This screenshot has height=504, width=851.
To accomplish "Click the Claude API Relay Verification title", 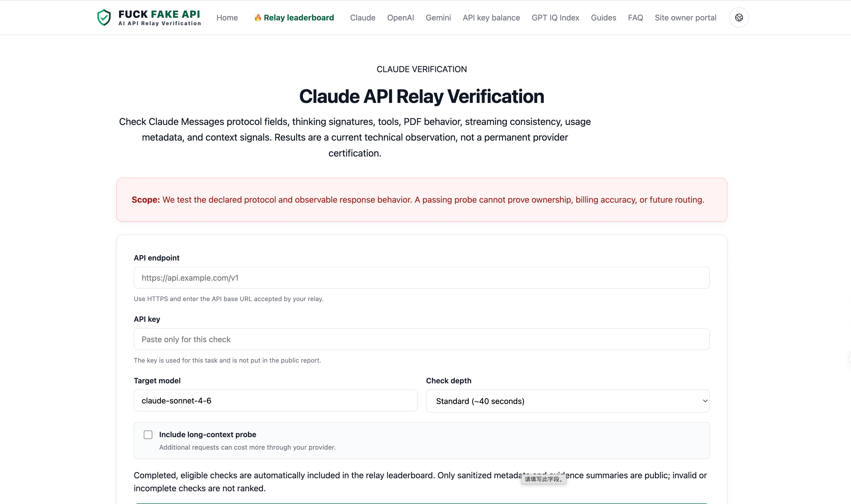I will click(422, 96).
